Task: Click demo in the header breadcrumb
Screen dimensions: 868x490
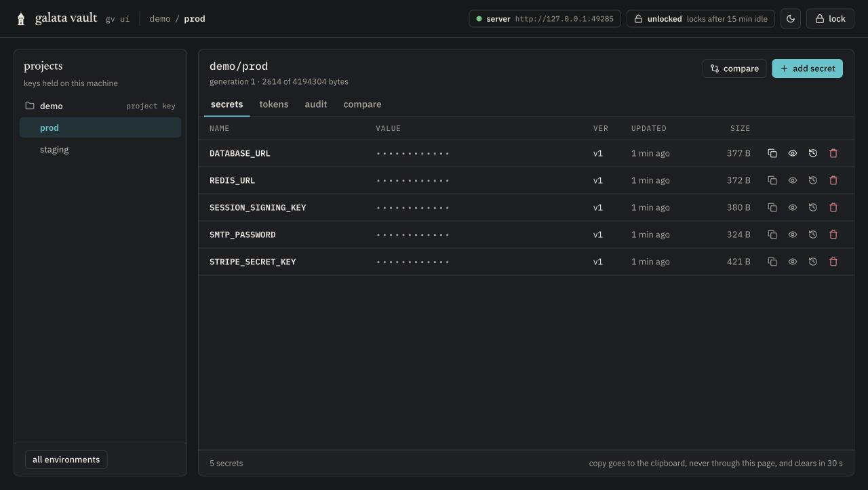Action: coord(160,19)
